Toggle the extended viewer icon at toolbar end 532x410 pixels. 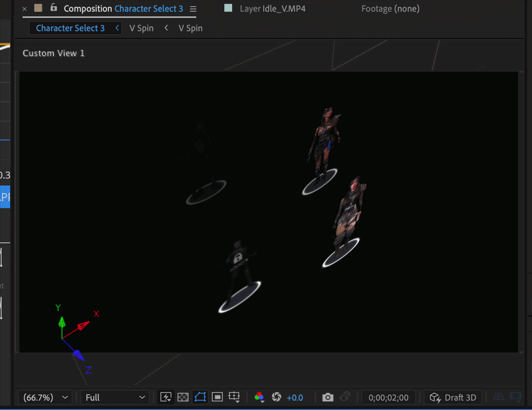[516, 397]
